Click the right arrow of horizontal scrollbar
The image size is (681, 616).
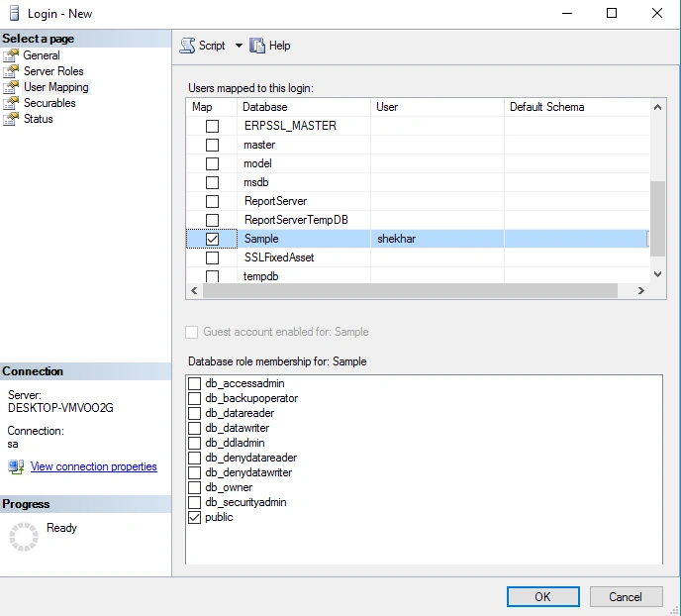coord(641,291)
